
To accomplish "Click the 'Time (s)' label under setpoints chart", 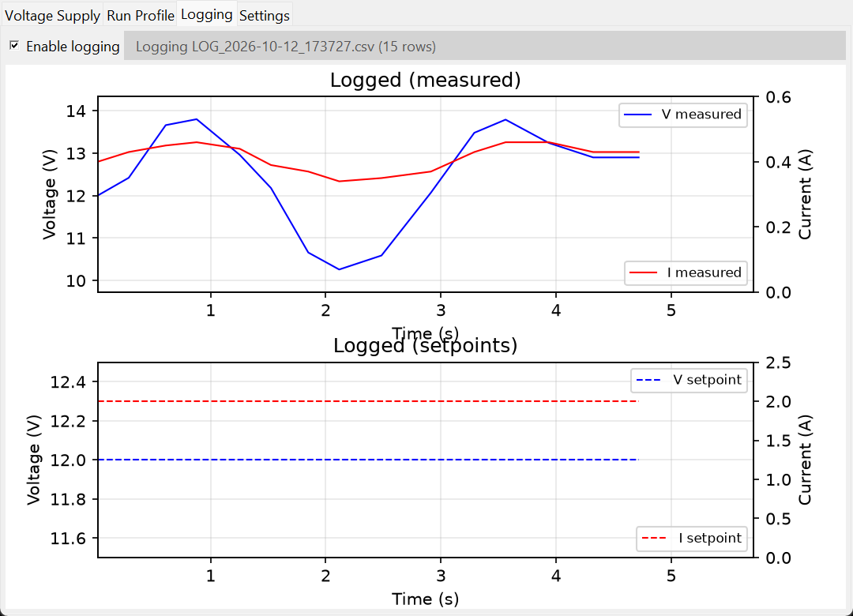I will 426,599.
